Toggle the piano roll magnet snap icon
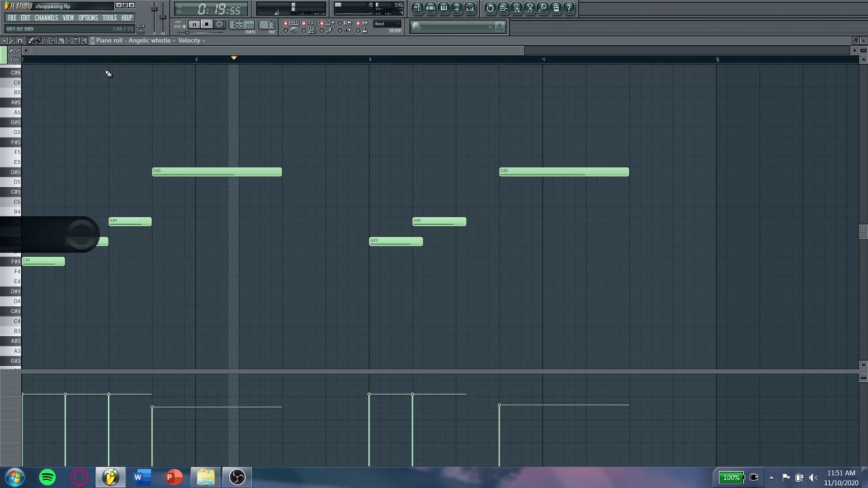This screenshot has width=868, height=488. click(x=20, y=41)
